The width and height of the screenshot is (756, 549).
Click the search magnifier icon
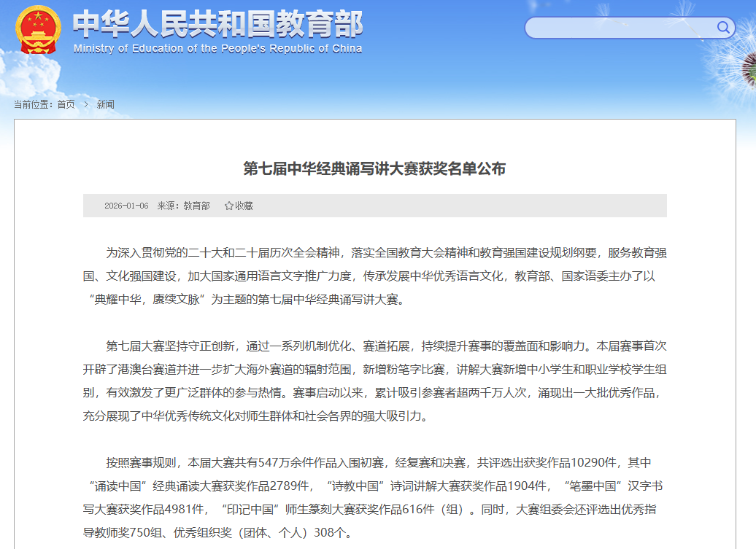point(723,28)
